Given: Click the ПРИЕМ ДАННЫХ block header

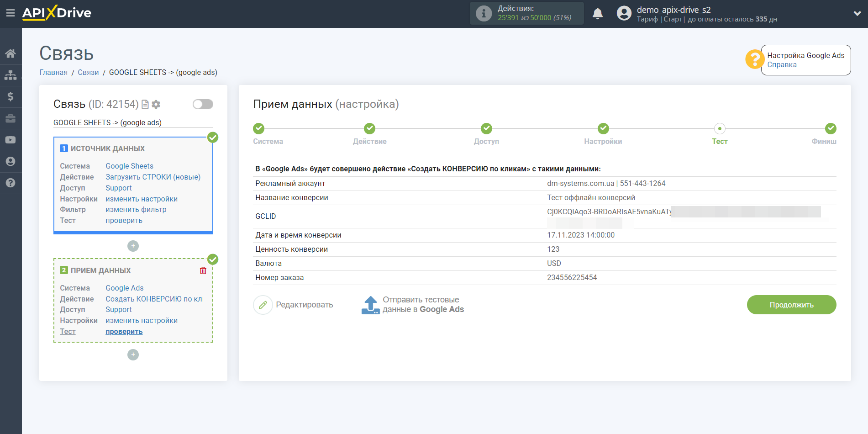Looking at the screenshot, I should 100,270.
